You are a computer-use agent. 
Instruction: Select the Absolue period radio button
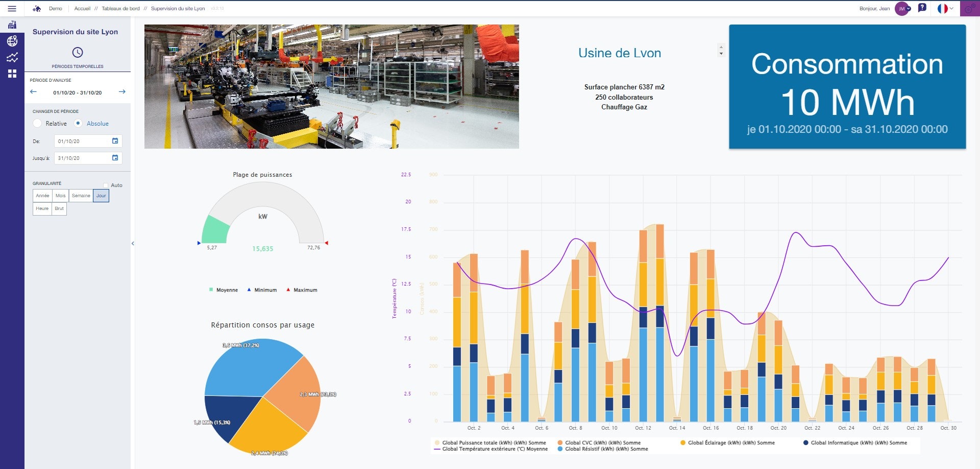(78, 124)
